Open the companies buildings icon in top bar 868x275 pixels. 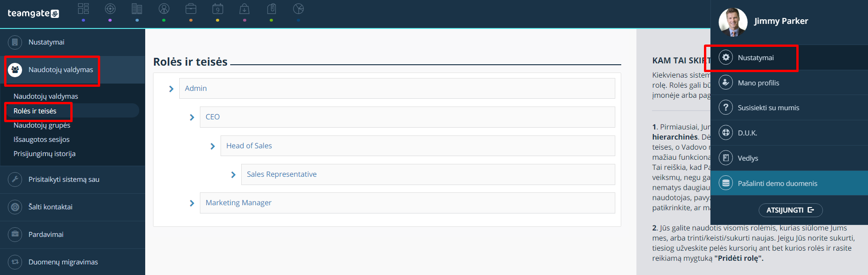pyautogui.click(x=137, y=9)
